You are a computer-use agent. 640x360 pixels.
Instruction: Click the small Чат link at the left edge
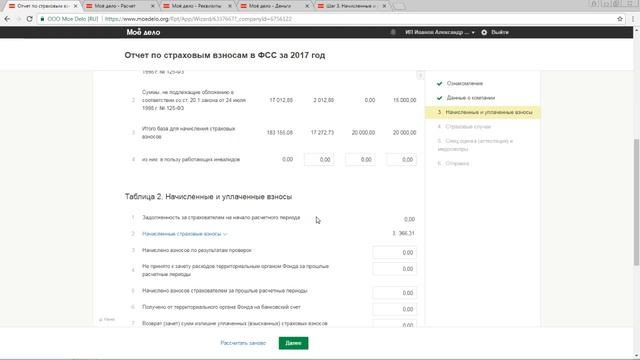[107, 320]
